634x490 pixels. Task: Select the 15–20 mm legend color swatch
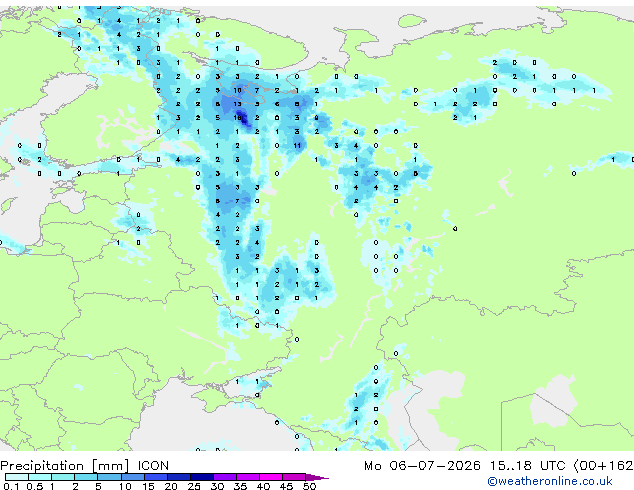pyautogui.click(x=156, y=477)
